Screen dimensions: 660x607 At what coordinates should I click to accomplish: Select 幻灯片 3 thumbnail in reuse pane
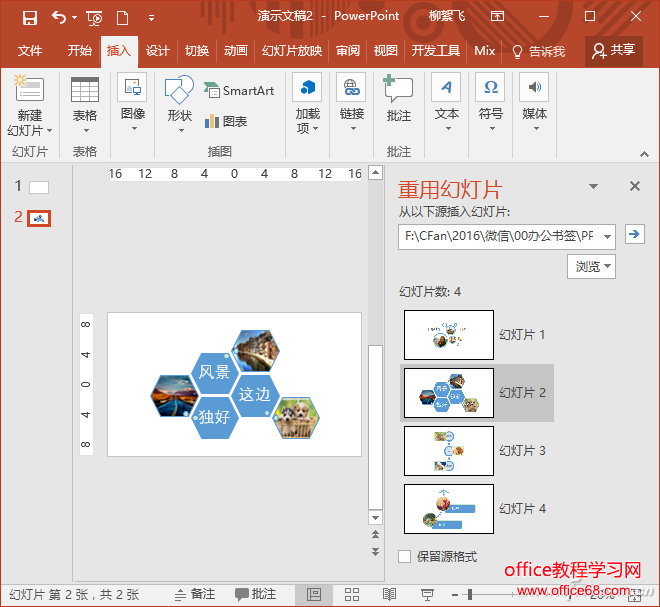(x=449, y=451)
